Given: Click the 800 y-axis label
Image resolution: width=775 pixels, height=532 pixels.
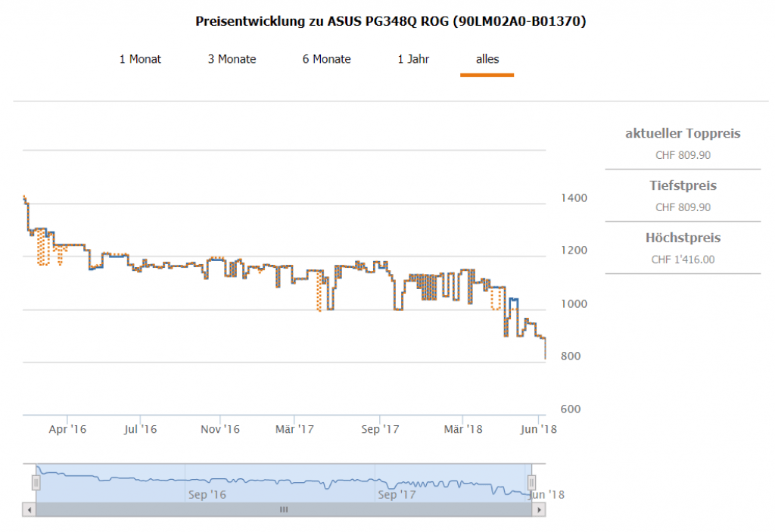Looking at the screenshot, I should tap(571, 356).
